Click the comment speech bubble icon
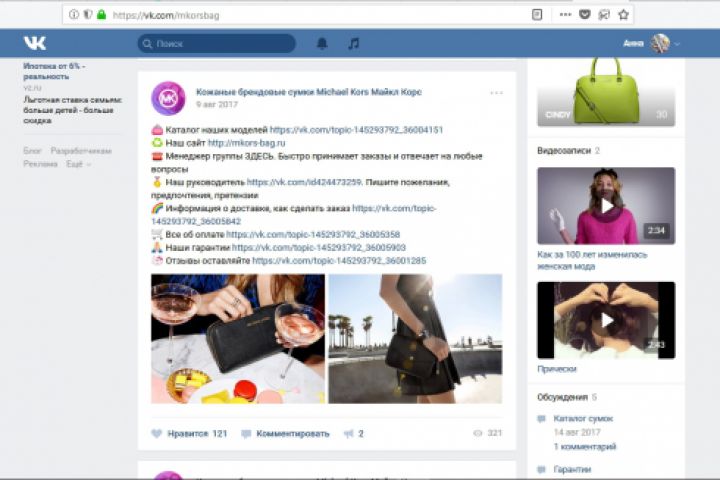 [246, 434]
